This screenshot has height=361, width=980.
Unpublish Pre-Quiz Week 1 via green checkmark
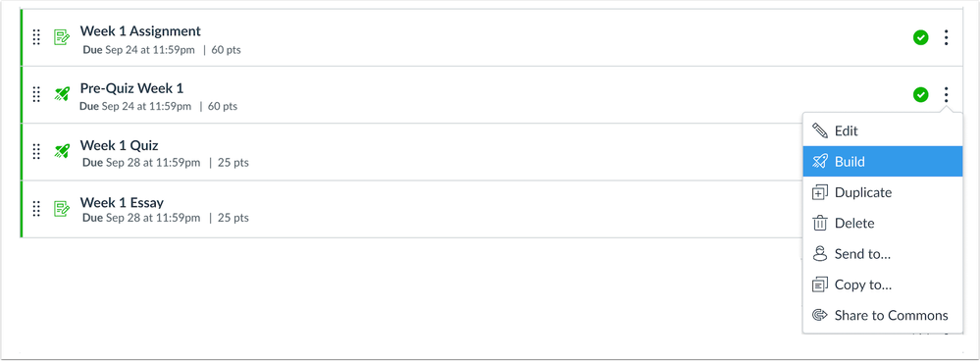pyautogui.click(x=920, y=94)
